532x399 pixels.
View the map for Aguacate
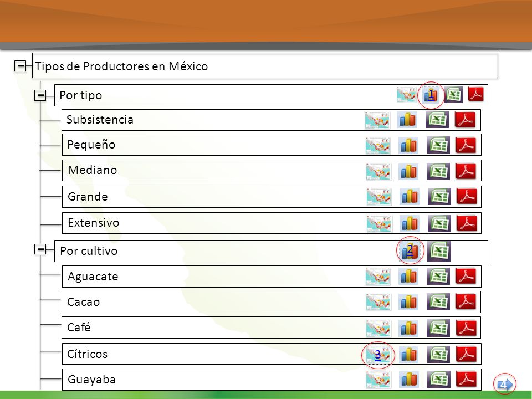click(378, 277)
